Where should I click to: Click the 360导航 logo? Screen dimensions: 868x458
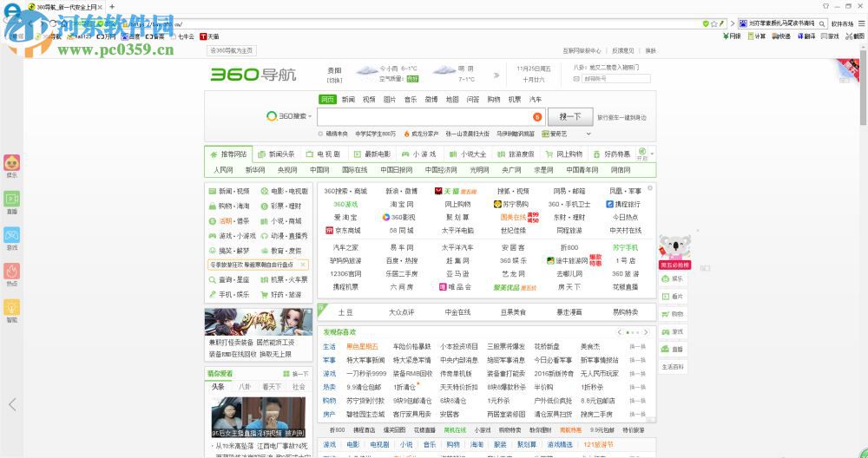[253, 74]
